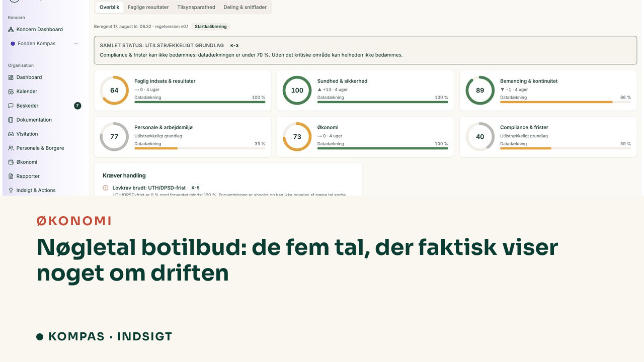644x362 pixels.
Task: Click Bemanding datadækning bar at 86 %
Action: [566, 102]
